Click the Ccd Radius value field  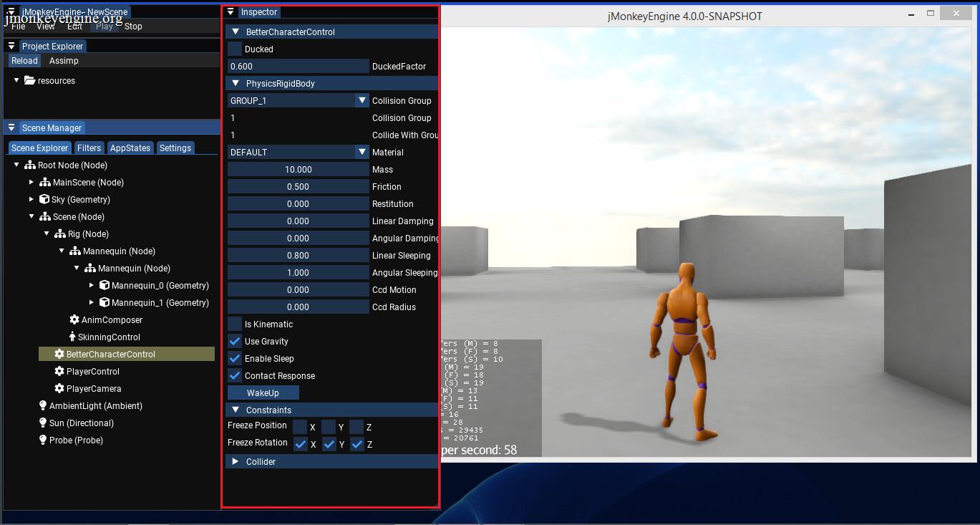click(x=298, y=307)
